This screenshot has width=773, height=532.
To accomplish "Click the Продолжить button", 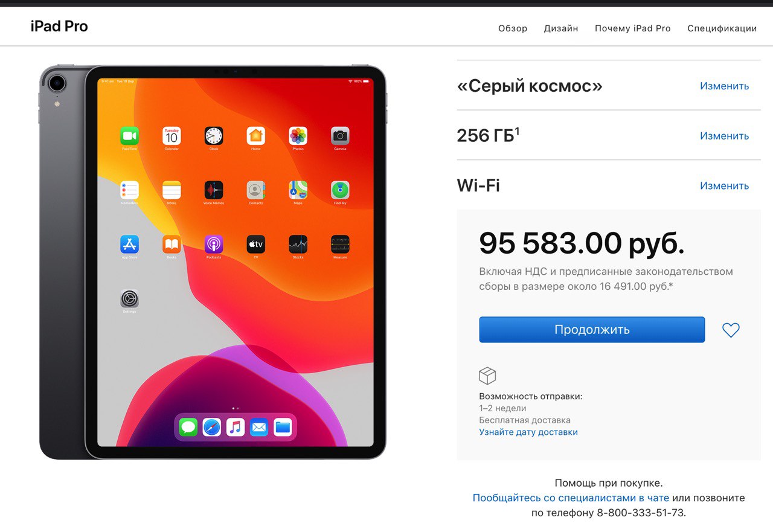I will tap(592, 330).
